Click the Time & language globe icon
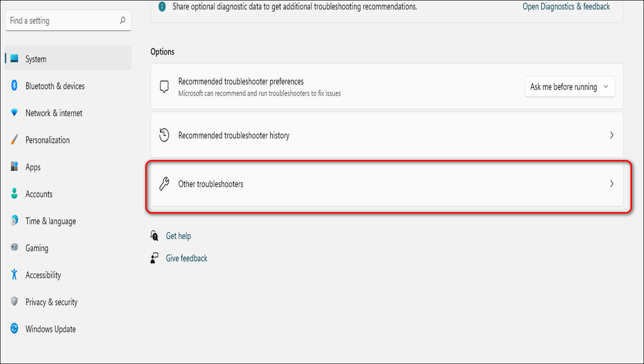The height and width of the screenshot is (364, 644). [x=15, y=221]
